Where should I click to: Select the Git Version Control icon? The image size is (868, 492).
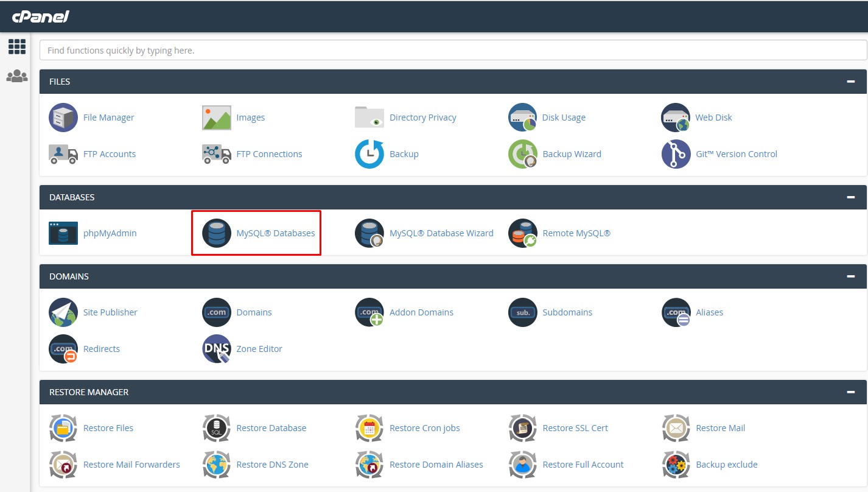(x=676, y=154)
